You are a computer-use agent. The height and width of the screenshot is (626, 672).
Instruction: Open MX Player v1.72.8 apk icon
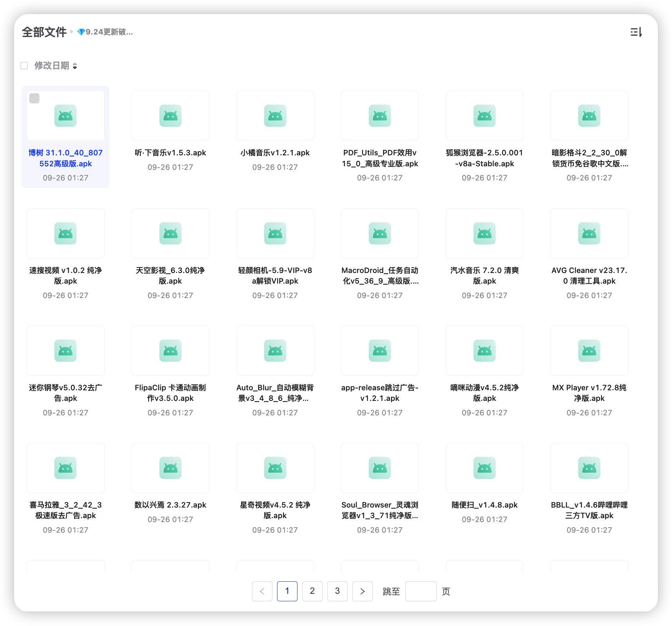pyautogui.click(x=589, y=351)
